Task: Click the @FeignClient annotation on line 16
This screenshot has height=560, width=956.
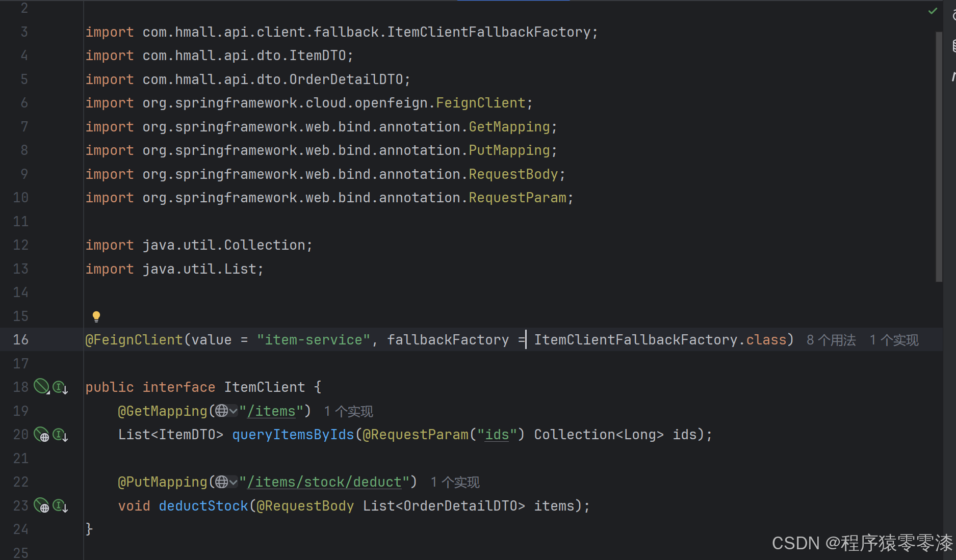Action: tap(134, 340)
